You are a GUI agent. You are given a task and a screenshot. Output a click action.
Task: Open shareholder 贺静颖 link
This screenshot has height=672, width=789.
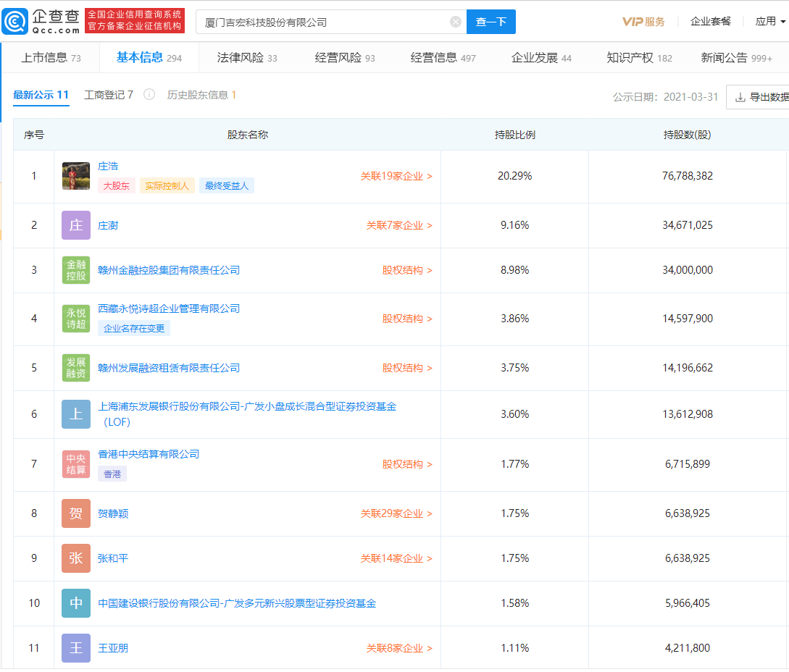click(113, 513)
